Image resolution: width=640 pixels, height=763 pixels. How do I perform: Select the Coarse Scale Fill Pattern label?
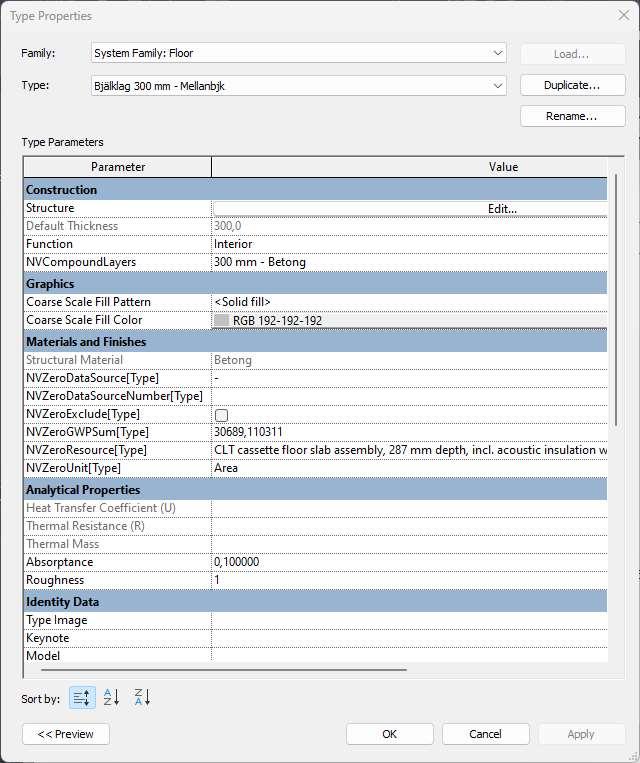[88, 302]
